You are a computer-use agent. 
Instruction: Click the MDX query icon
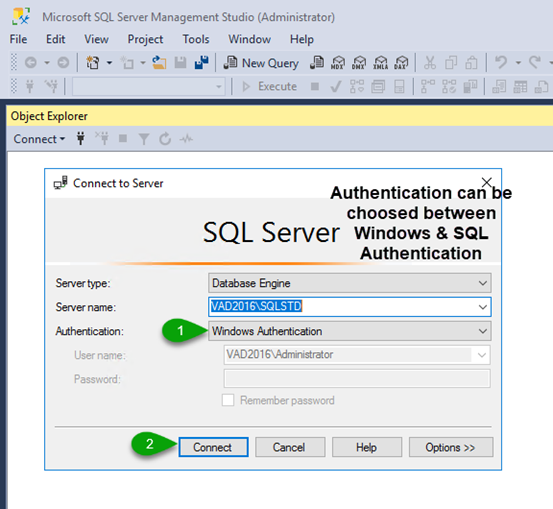point(338,63)
